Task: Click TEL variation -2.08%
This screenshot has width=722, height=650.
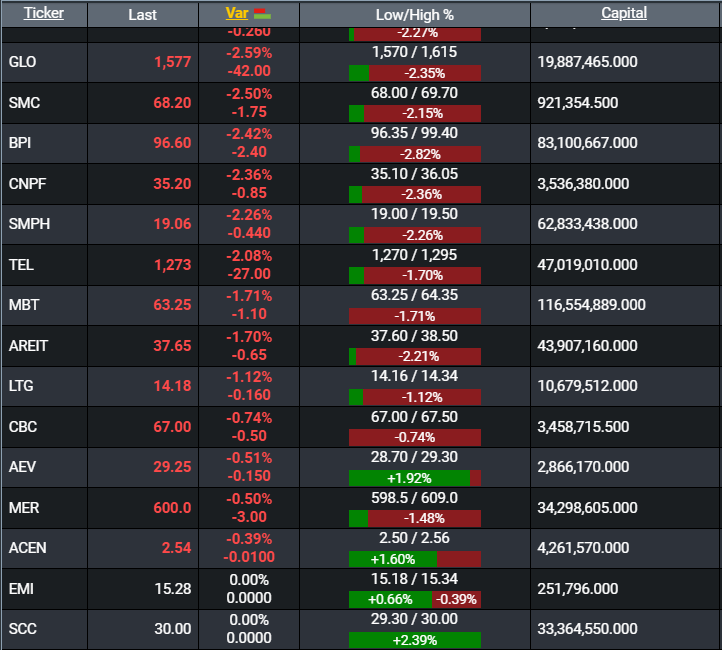Action: click(x=249, y=256)
